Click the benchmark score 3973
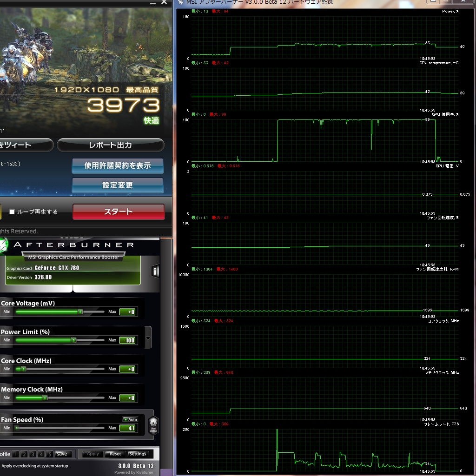 123,105
